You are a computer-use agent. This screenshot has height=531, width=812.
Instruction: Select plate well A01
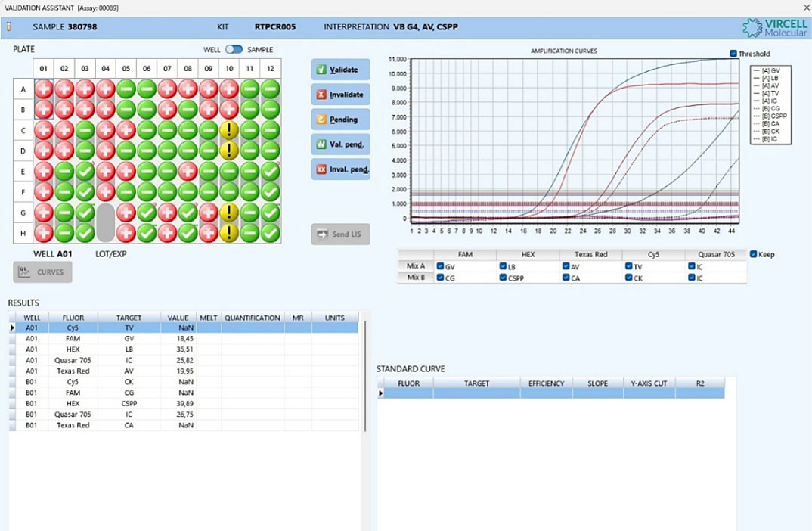coord(44,89)
